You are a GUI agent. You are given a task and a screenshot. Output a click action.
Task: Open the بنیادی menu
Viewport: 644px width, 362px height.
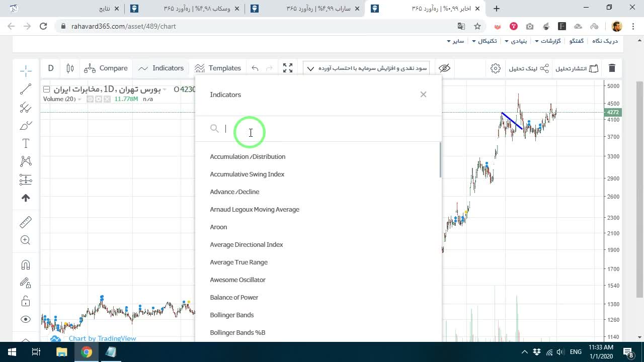516,41
